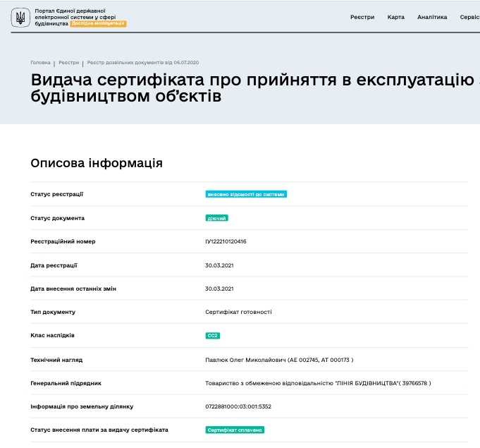Click the Видача сертифіката page title
The image size is (480, 448).
255,87
